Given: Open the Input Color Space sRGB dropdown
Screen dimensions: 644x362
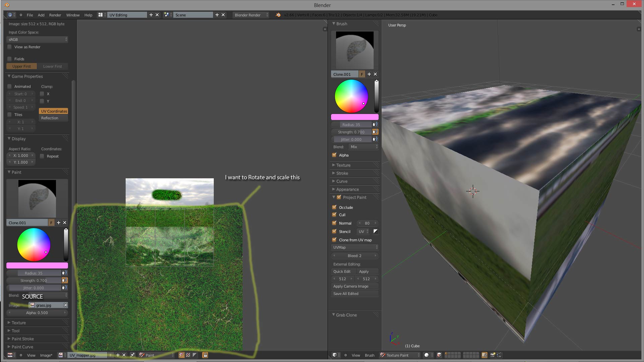Looking at the screenshot, I should pyautogui.click(x=37, y=39).
